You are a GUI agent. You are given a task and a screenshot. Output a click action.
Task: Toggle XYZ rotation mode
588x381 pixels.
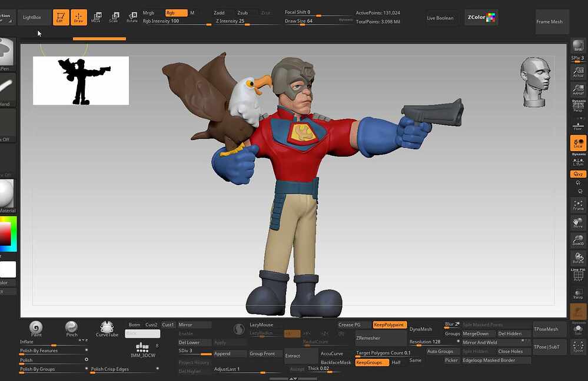[578, 174]
